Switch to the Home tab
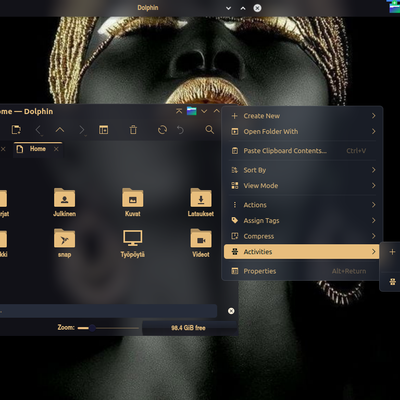Viewport: 400px width, 400px height. coord(38,149)
